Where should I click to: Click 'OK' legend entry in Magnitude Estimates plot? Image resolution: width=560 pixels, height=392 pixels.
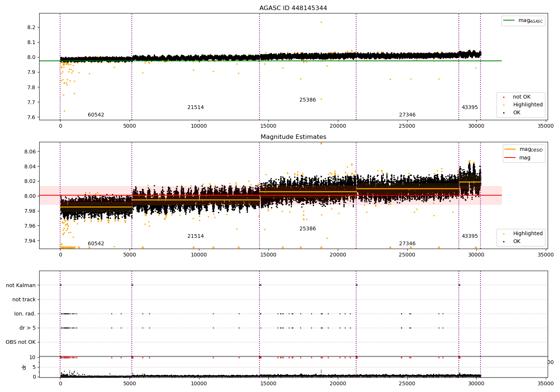click(511, 242)
